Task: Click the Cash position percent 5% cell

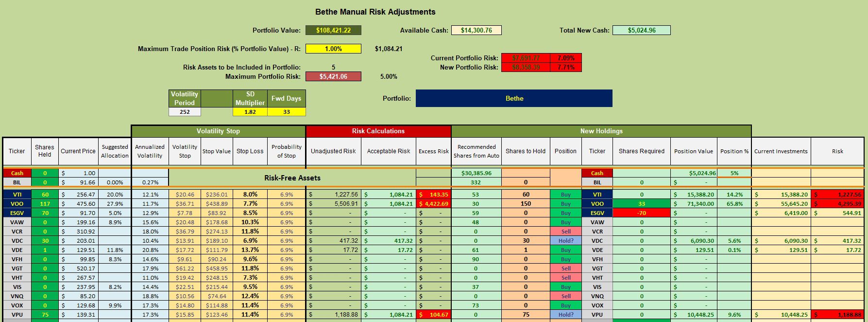Action: point(734,173)
